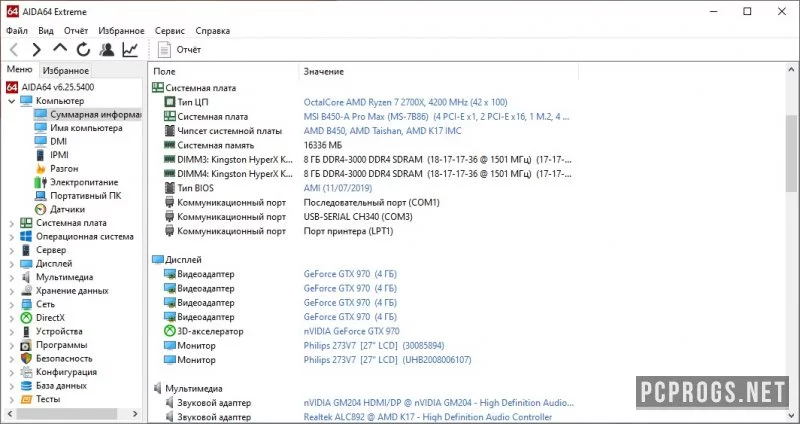Open the user-management person icon in the toolbar
This screenshot has width=800, height=424.
[107, 49]
